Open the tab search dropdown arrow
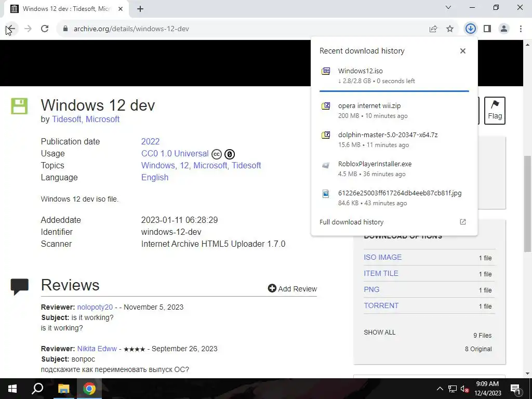 (448, 7)
